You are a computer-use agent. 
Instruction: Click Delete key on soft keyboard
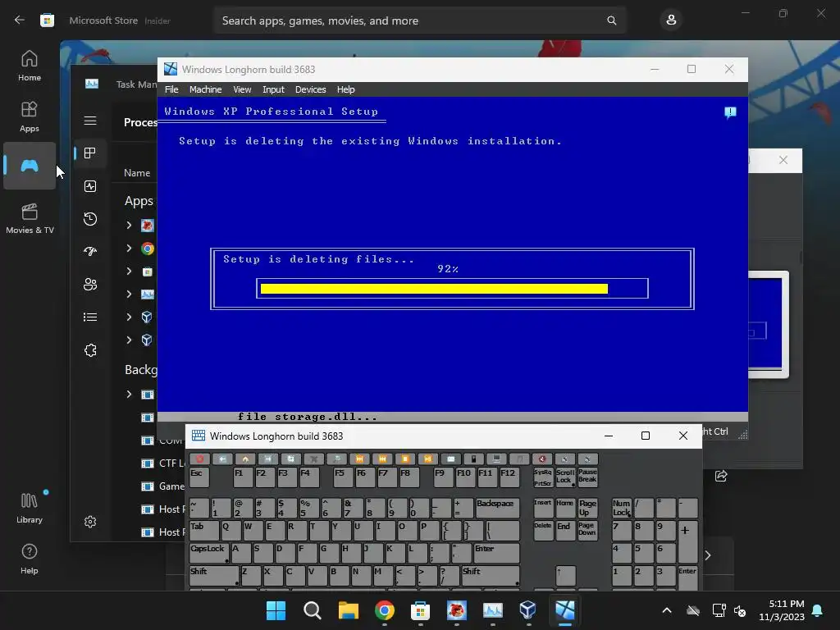click(543, 531)
